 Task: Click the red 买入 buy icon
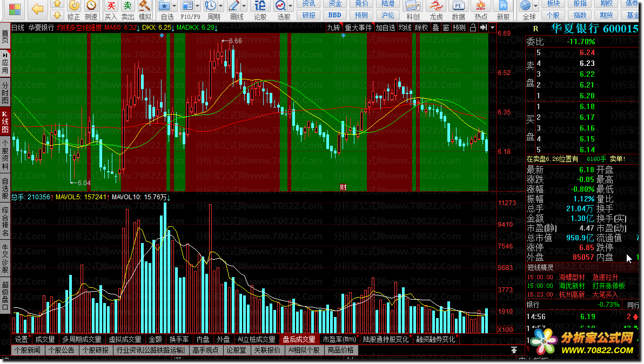coord(110,10)
